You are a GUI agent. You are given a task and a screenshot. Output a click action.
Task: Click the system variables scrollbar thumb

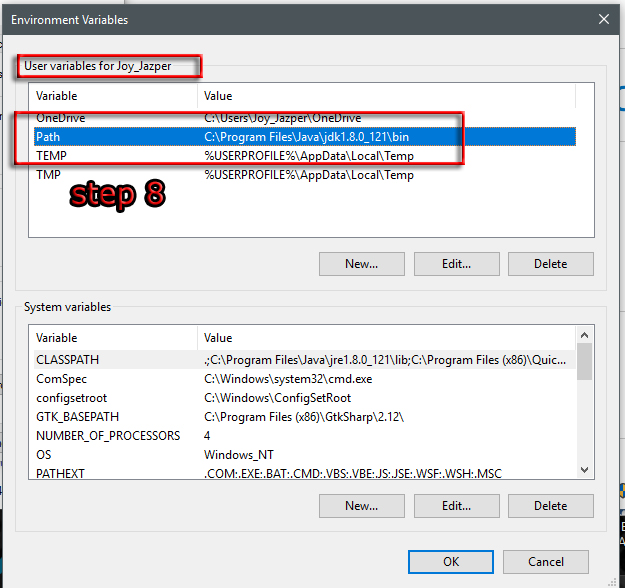pos(584,361)
